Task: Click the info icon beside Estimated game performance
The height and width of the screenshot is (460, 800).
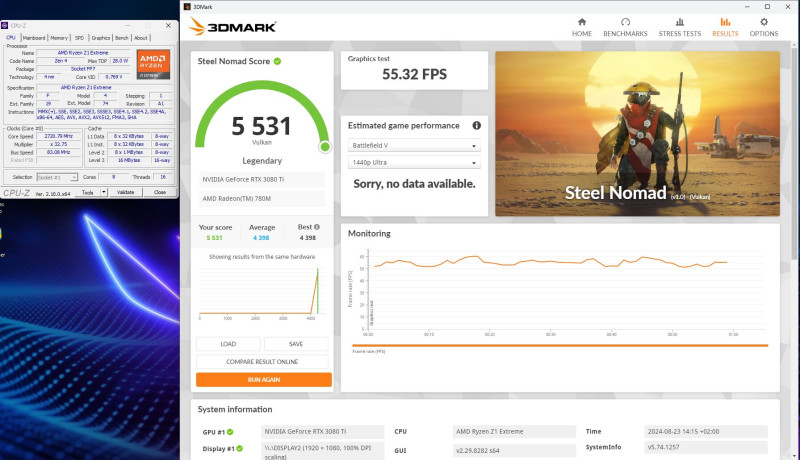Action: [x=477, y=125]
